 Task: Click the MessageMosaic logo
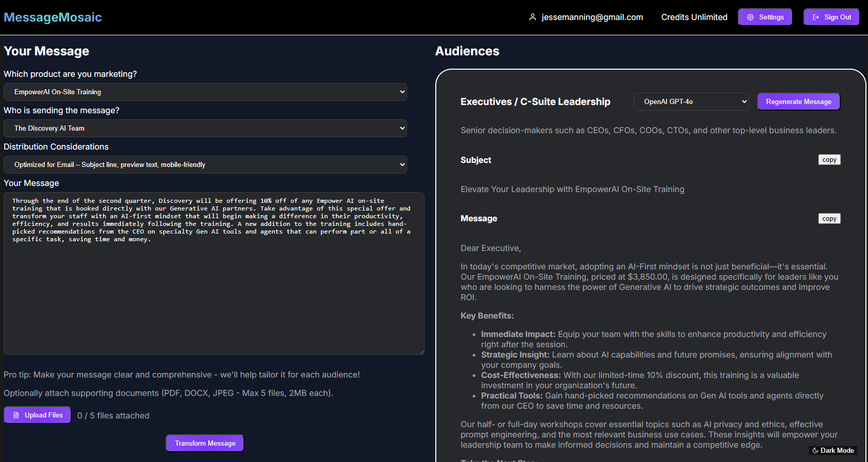pos(52,17)
